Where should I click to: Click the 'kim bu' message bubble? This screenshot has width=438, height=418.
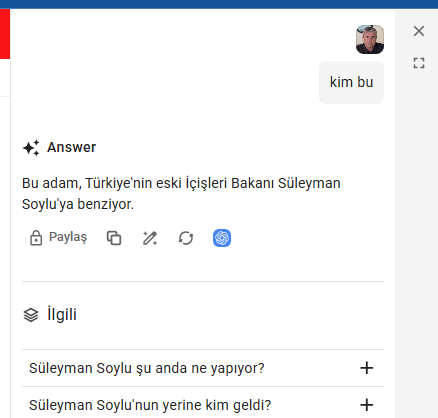(x=351, y=82)
